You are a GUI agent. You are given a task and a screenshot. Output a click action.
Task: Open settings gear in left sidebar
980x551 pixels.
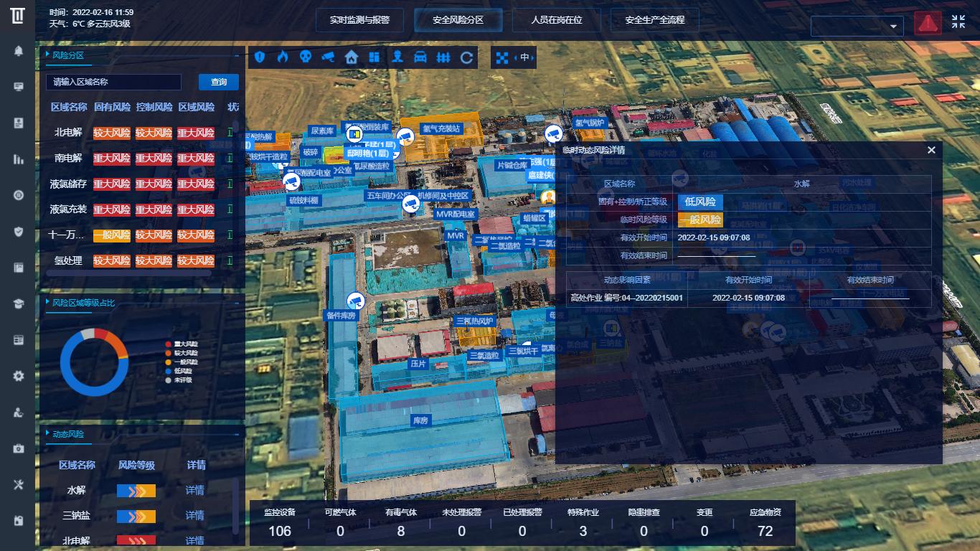click(x=19, y=376)
